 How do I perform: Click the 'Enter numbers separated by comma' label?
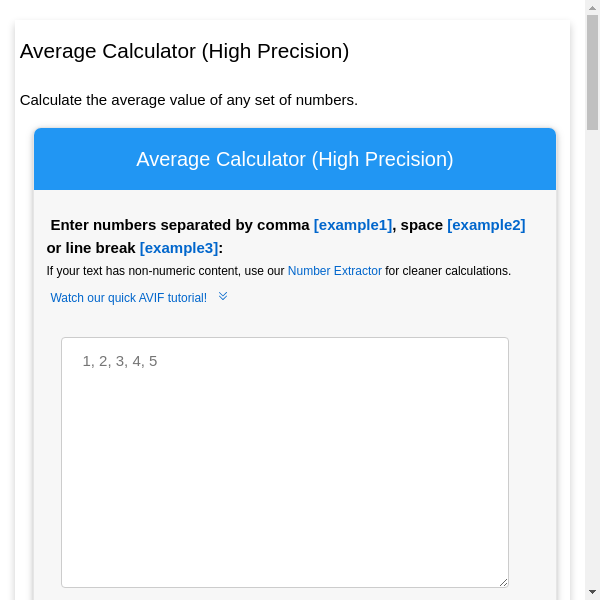click(x=180, y=225)
